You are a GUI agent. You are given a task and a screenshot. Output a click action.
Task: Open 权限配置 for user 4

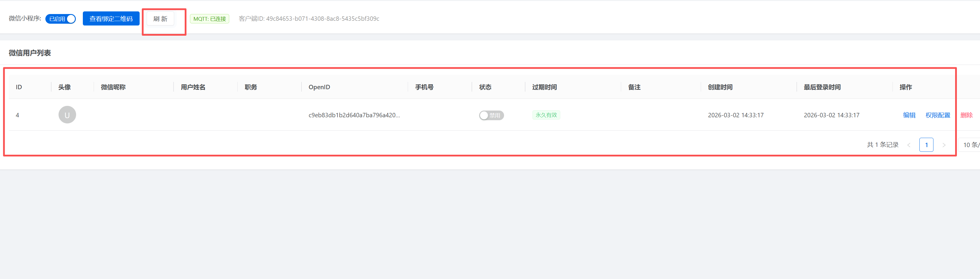(937, 115)
